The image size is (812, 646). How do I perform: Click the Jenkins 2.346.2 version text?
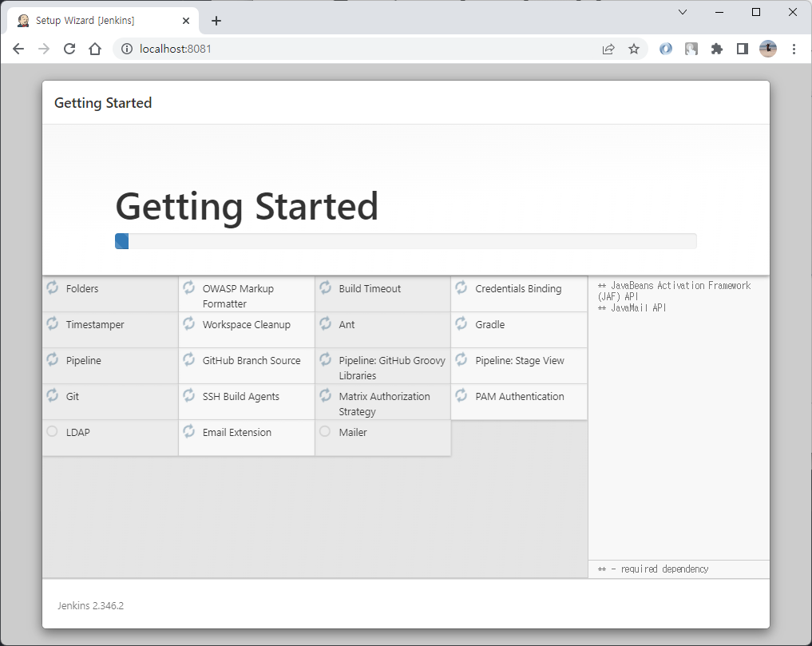(91, 605)
